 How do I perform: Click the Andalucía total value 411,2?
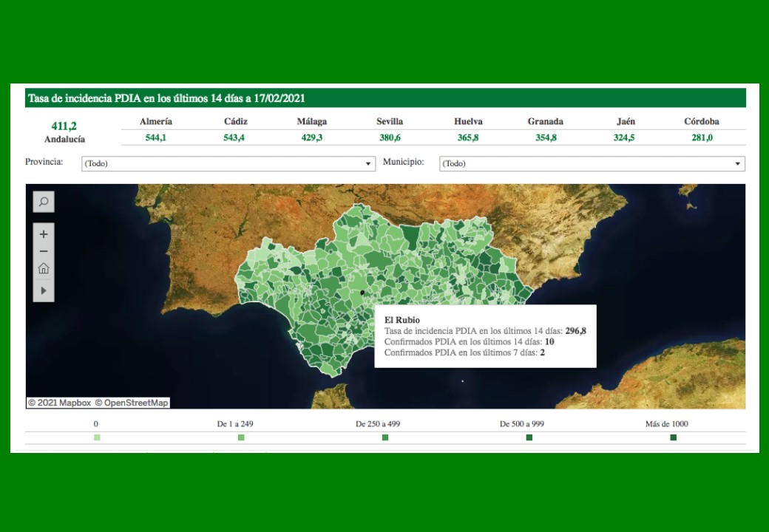click(x=64, y=126)
